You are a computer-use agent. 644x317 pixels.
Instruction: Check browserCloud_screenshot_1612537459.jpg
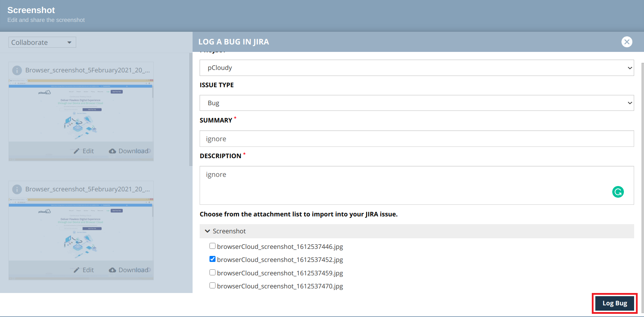click(212, 273)
